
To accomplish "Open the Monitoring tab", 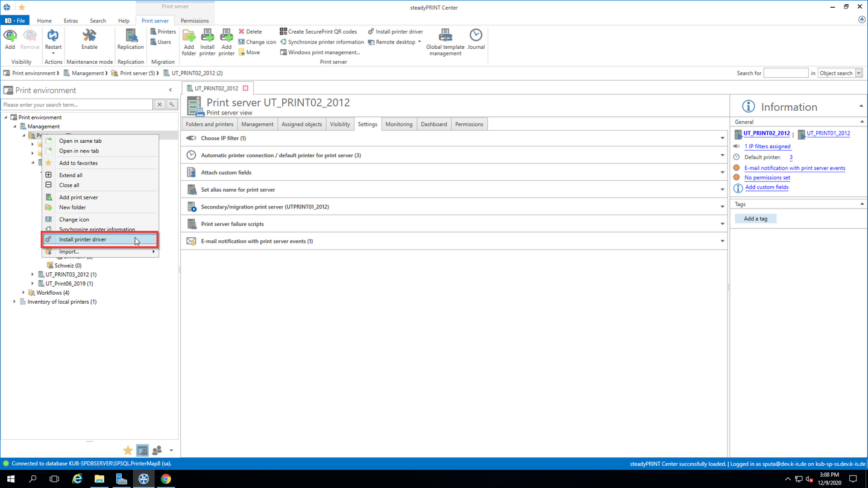I will click(x=399, y=124).
